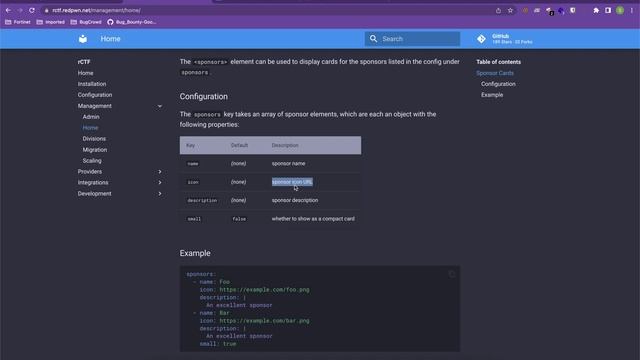
Task: Click the rCTF logo in the header
Action: coord(83,39)
